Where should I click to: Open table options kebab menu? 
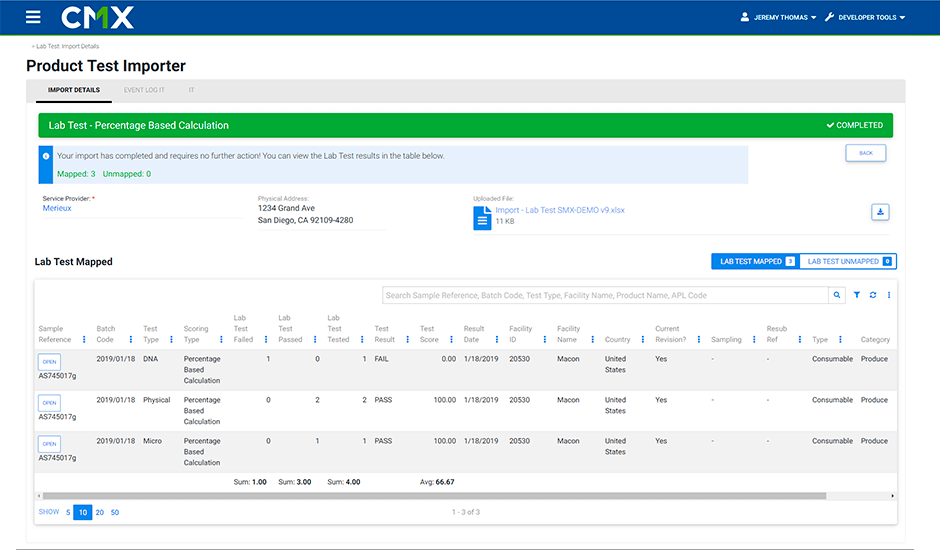click(889, 295)
